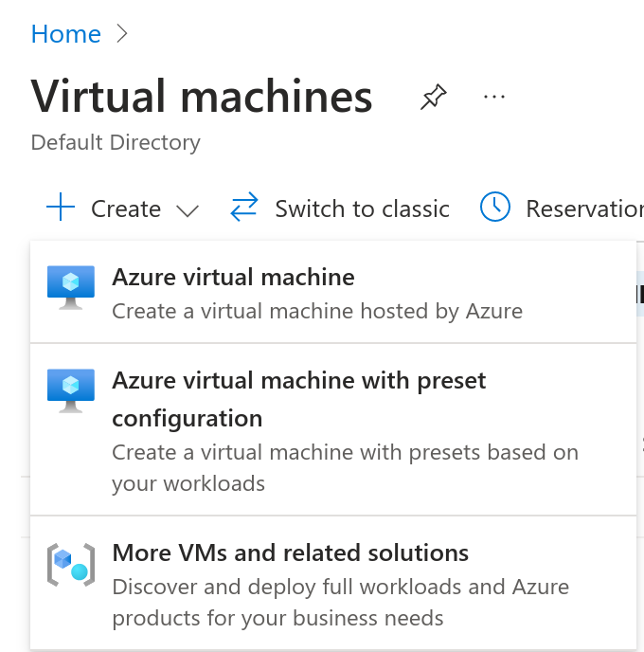Click 'Create a virtual machine with presets' description

coord(345,468)
